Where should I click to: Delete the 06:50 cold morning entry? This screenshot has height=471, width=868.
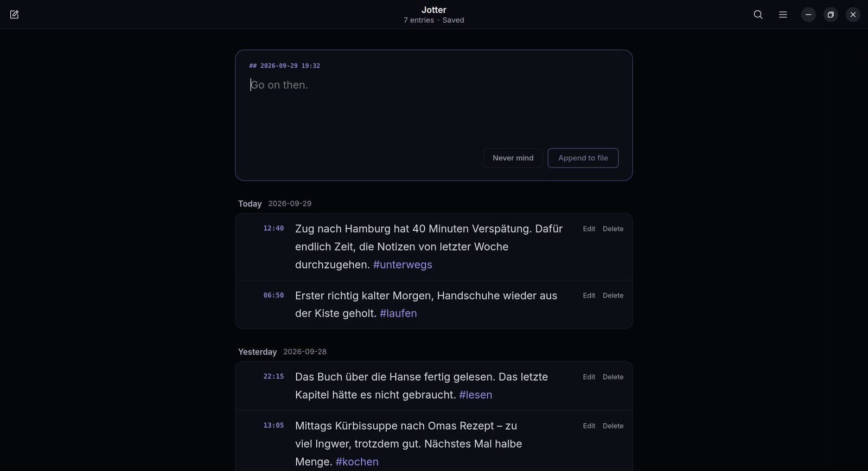(613, 295)
